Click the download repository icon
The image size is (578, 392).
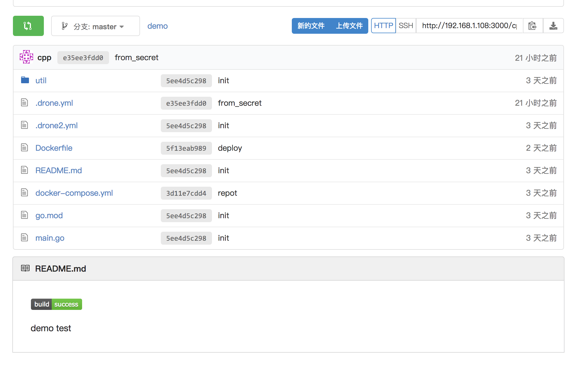553,26
